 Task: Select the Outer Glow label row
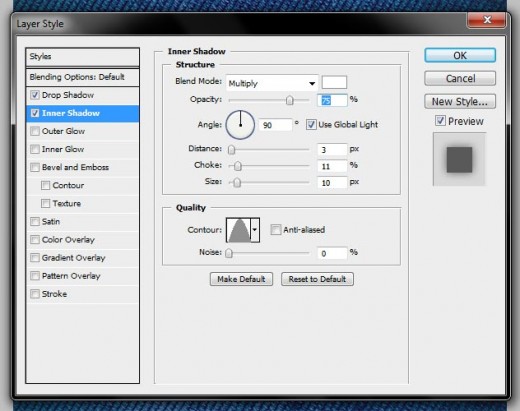coord(82,131)
